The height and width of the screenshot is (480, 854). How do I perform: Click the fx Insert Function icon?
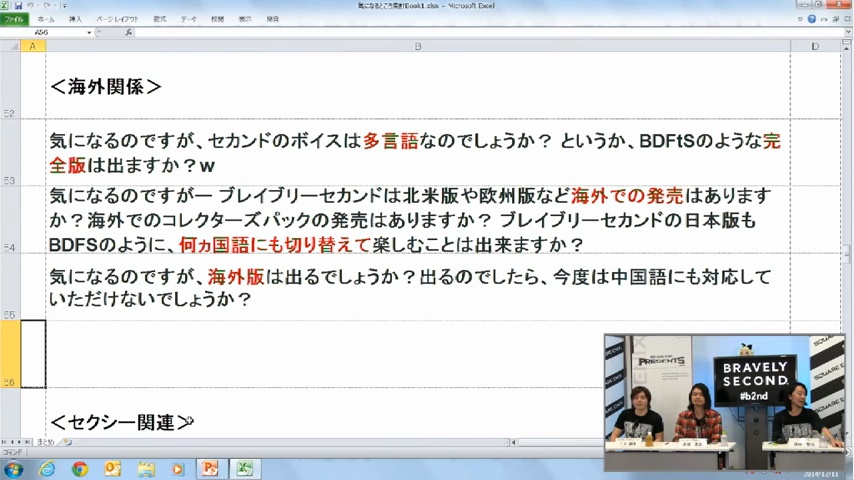click(129, 33)
